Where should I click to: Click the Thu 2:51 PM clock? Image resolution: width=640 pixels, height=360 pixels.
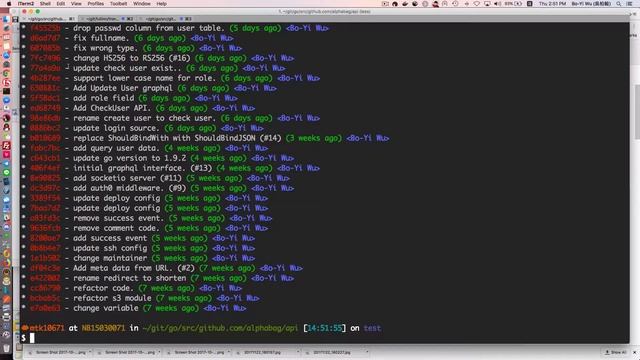(552, 4)
